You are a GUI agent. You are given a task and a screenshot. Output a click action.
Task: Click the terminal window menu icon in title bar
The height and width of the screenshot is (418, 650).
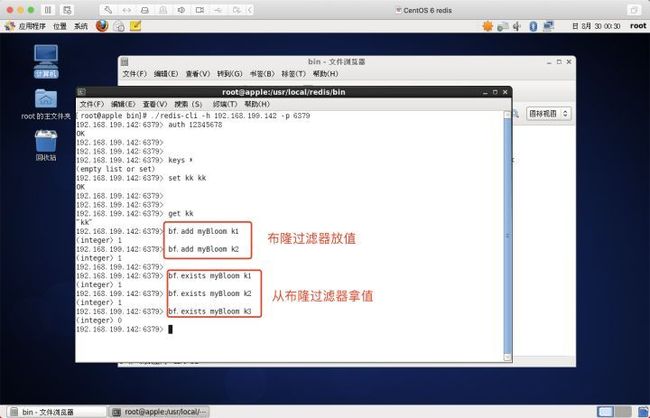[x=81, y=92]
